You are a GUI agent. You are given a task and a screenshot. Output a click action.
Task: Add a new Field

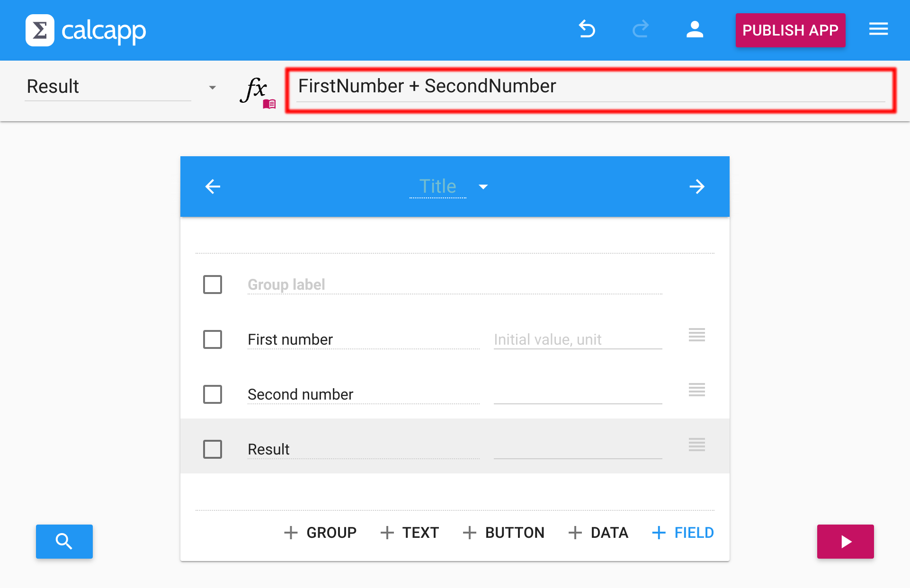[x=683, y=533]
